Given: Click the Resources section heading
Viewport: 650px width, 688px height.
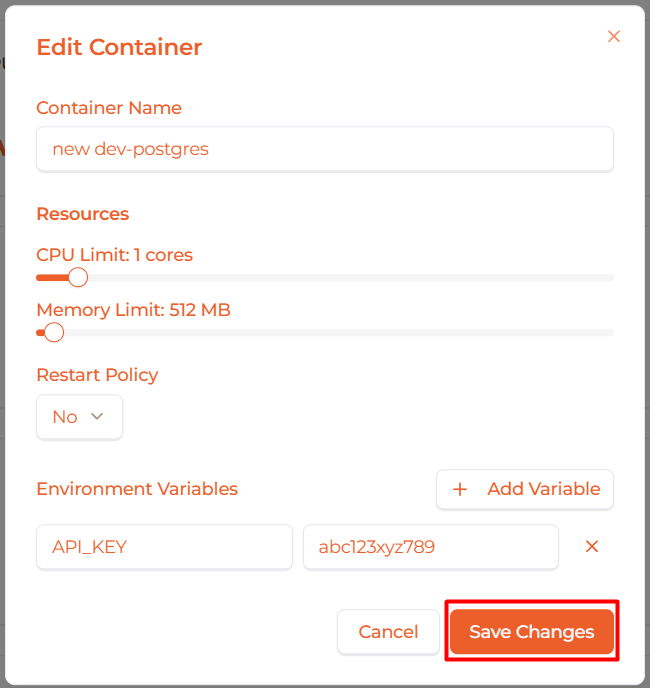Looking at the screenshot, I should [82, 214].
